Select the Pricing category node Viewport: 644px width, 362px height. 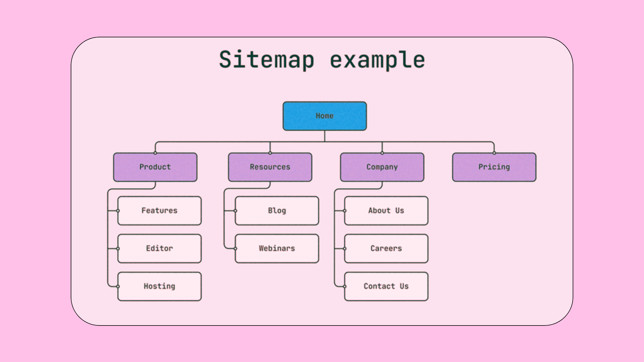[494, 167]
